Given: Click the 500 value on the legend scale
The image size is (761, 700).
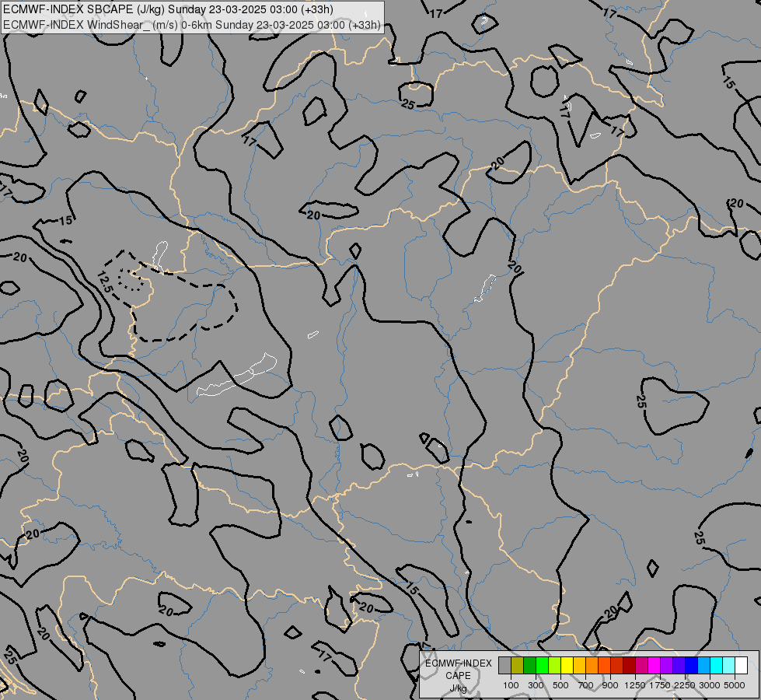Looking at the screenshot, I should [560, 685].
